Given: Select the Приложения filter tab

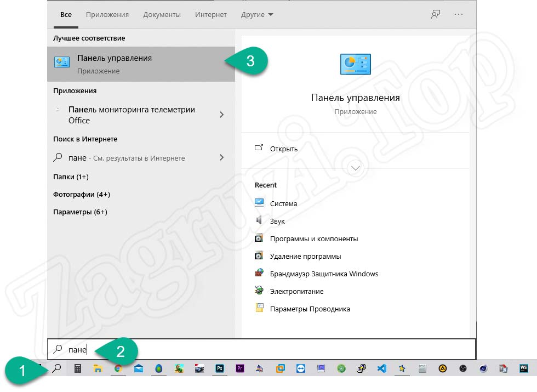Looking at the screenshot, I should (107, 15).
